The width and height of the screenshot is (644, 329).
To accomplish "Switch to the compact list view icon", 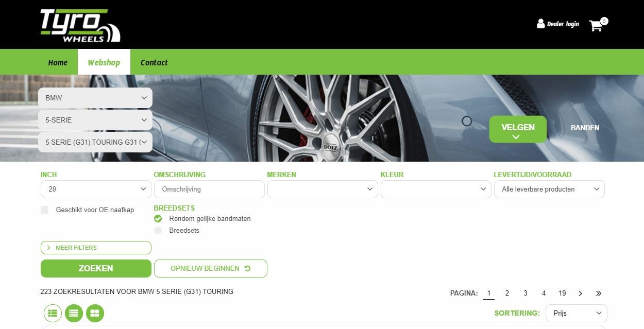I will click(74, 313).
